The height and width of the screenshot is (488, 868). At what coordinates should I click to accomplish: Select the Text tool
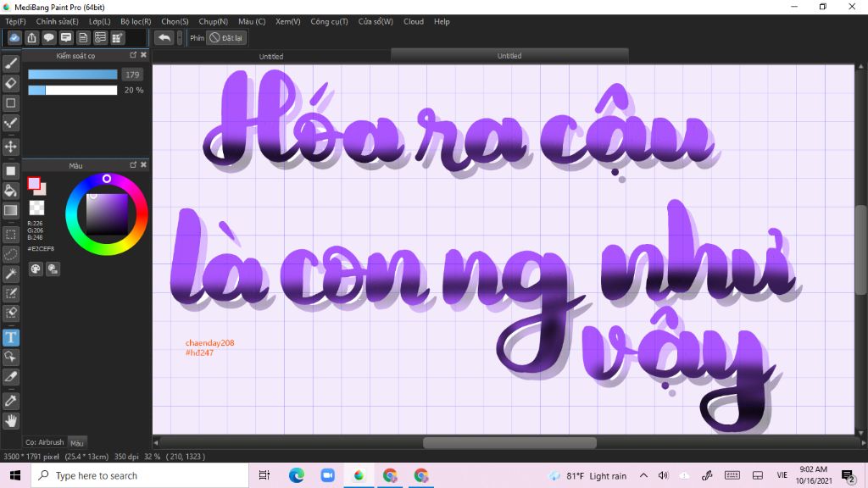[10, 337]
